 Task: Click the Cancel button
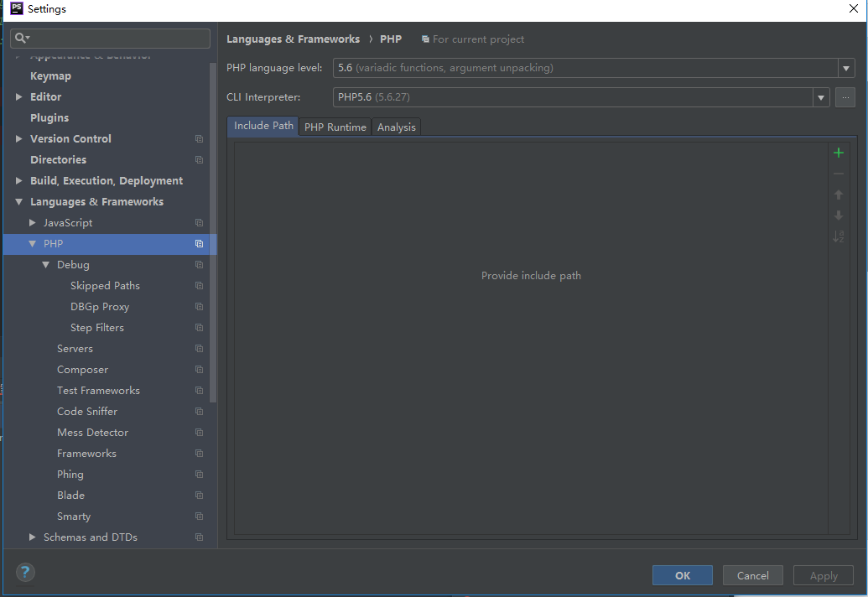[753, 575]
